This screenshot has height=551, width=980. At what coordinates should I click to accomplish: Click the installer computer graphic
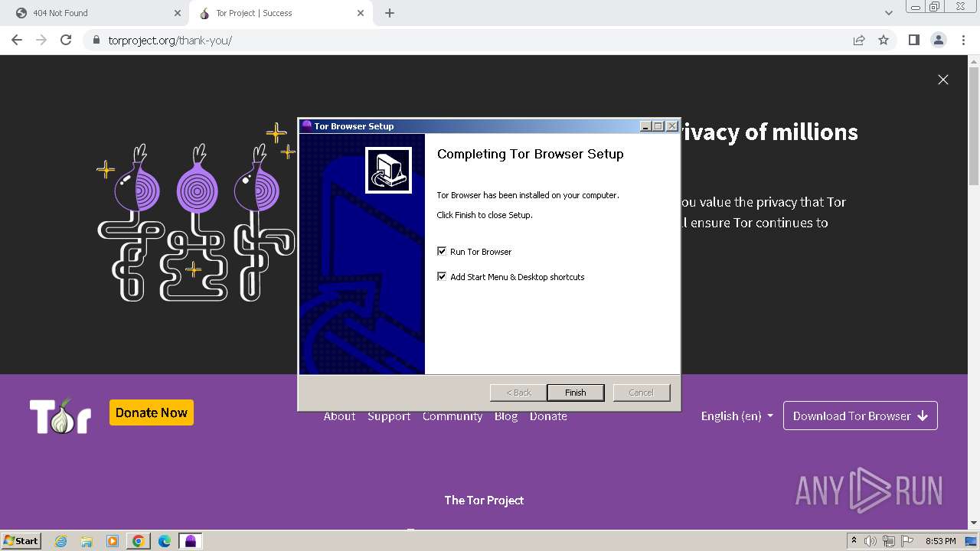388,170
